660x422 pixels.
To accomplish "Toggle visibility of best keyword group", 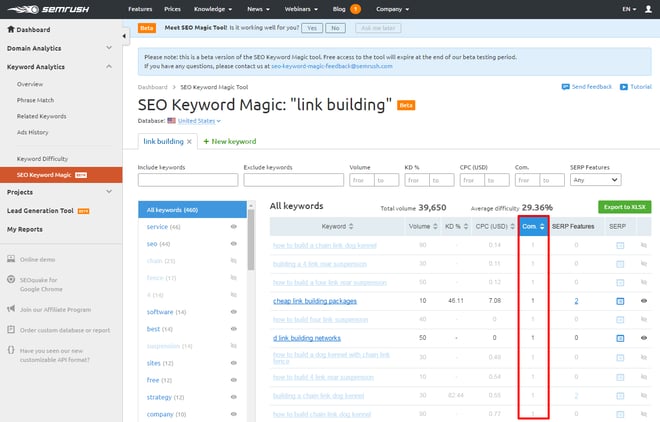I will pyautogui.click(x=234, y=329).
